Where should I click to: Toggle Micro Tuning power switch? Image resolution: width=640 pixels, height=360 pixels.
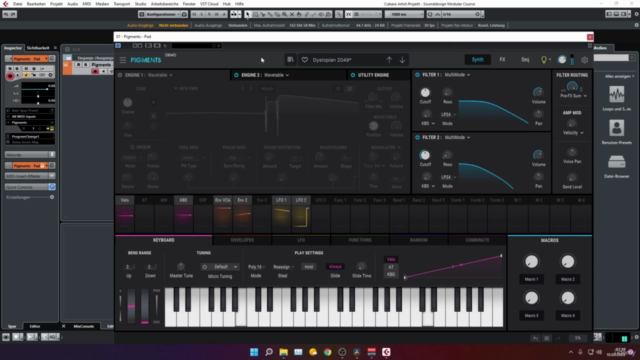coord(204,267)
